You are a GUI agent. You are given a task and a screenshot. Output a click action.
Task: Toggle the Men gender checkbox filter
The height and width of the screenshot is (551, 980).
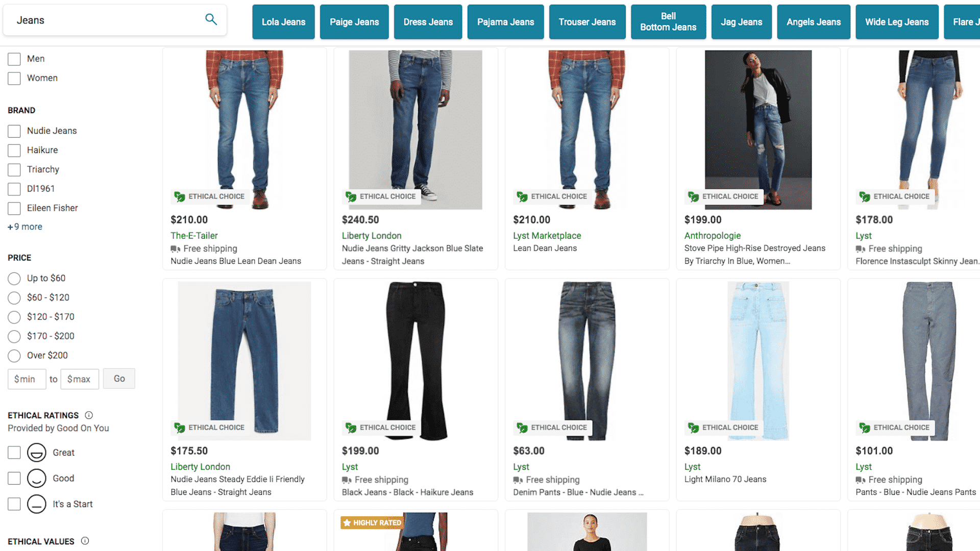pos(15,59)
